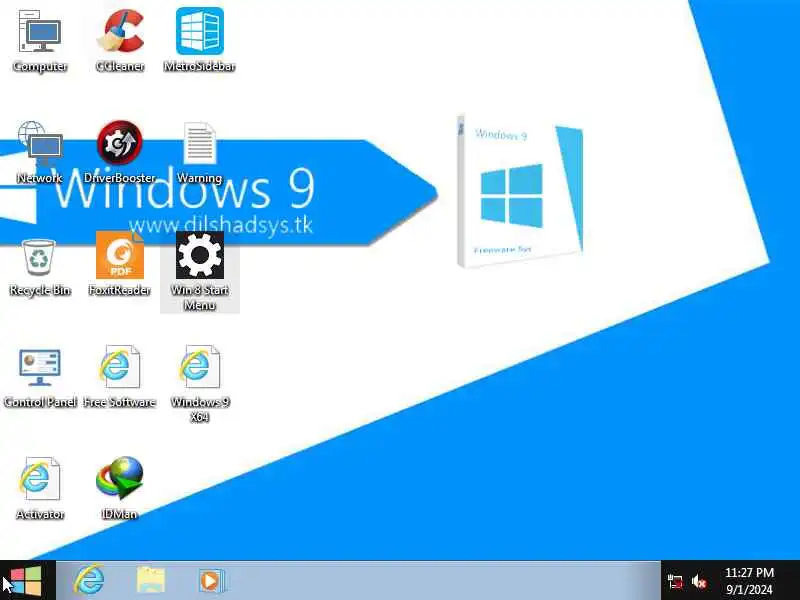Click the DriverBooster shortcut icon
The height and width of the screenshot is (600, 800).
[120, 143]
